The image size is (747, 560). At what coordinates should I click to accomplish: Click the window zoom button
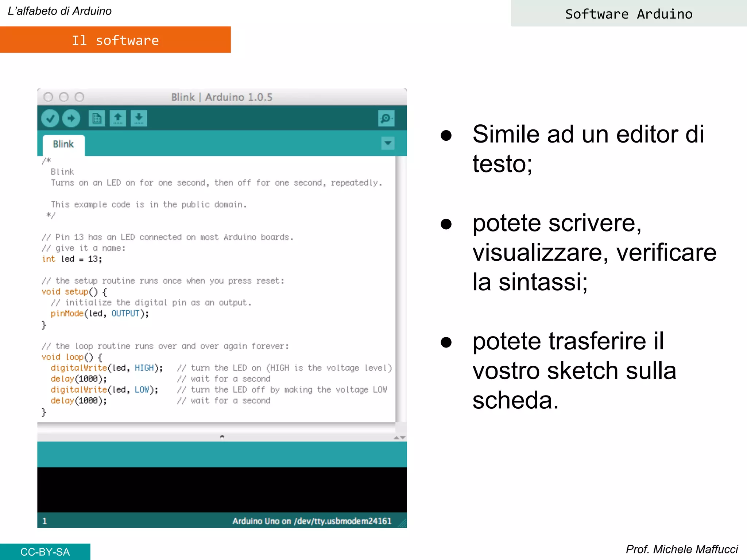coord(80,97)
